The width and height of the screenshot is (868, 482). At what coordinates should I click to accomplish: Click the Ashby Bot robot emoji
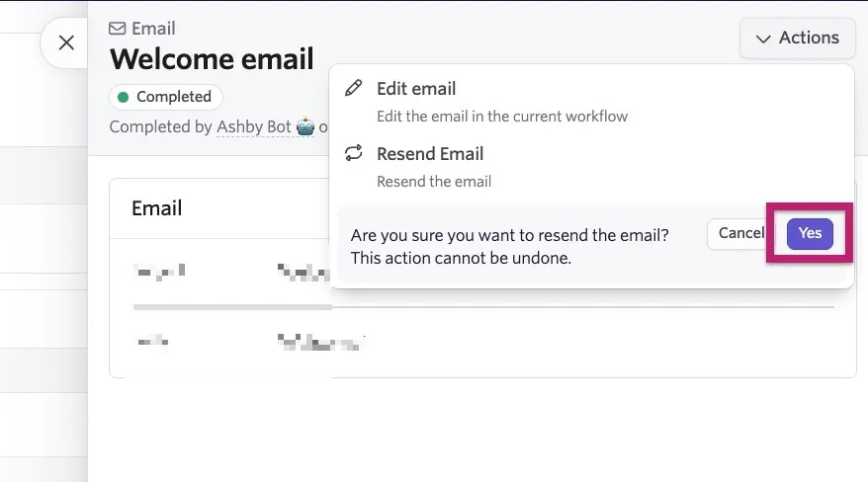[305, 126]
